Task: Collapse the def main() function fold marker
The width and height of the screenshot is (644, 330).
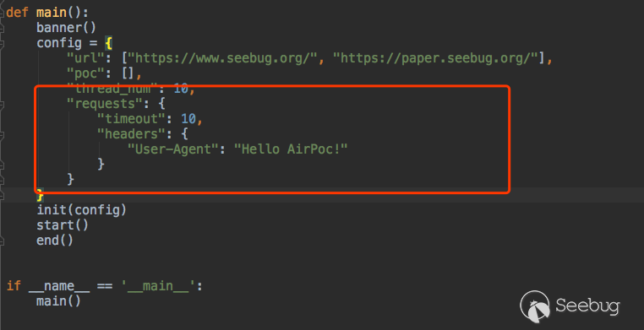Action: [2, 13]
